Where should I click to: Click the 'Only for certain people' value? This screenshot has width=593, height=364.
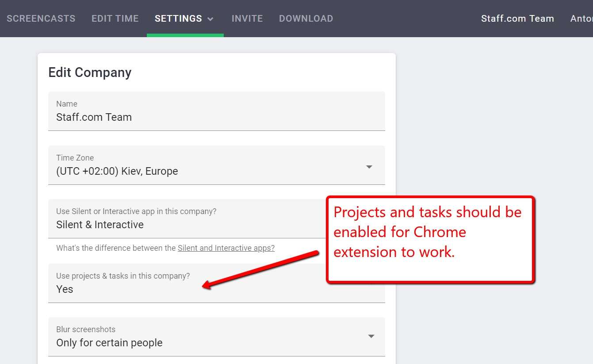pos(109,342)
